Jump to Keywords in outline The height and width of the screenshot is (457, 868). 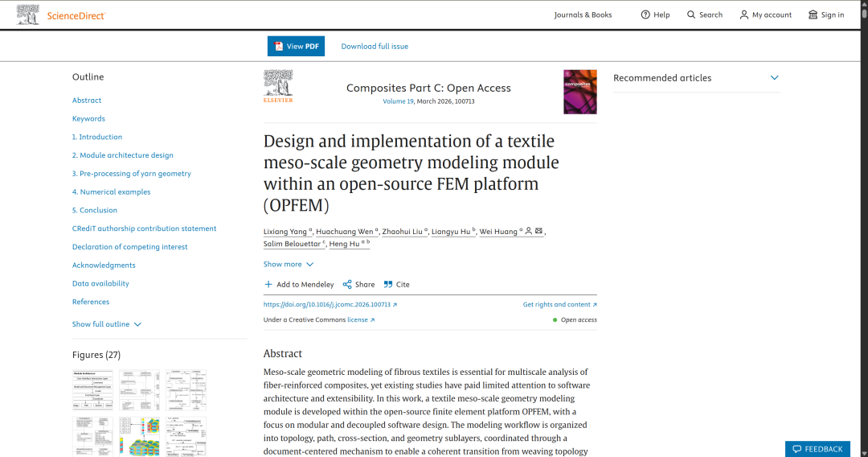click(88, 118)
